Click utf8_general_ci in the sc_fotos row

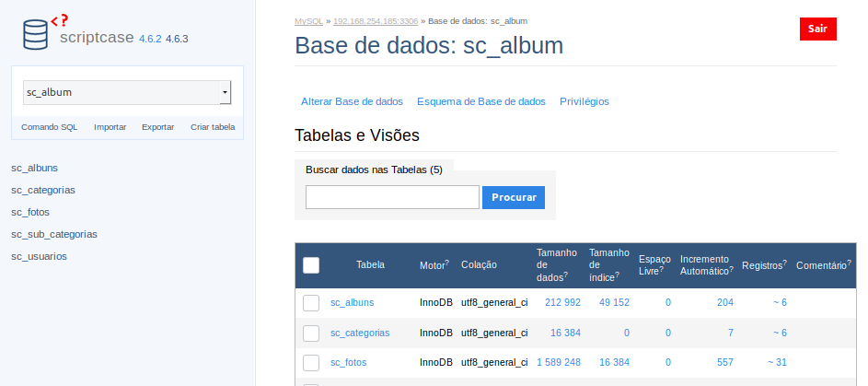pos(494,362)
